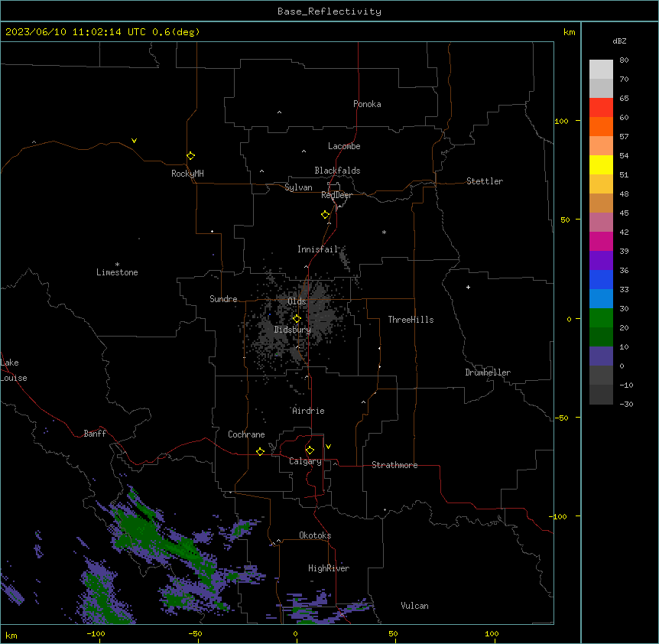
Task: Click the Blackfalds city label
Action: point(337,171)
